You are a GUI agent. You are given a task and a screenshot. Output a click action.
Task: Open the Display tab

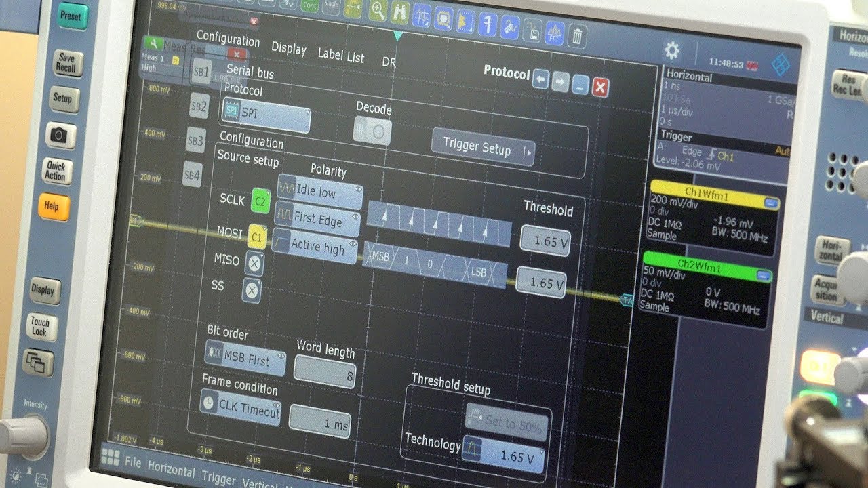289,48
